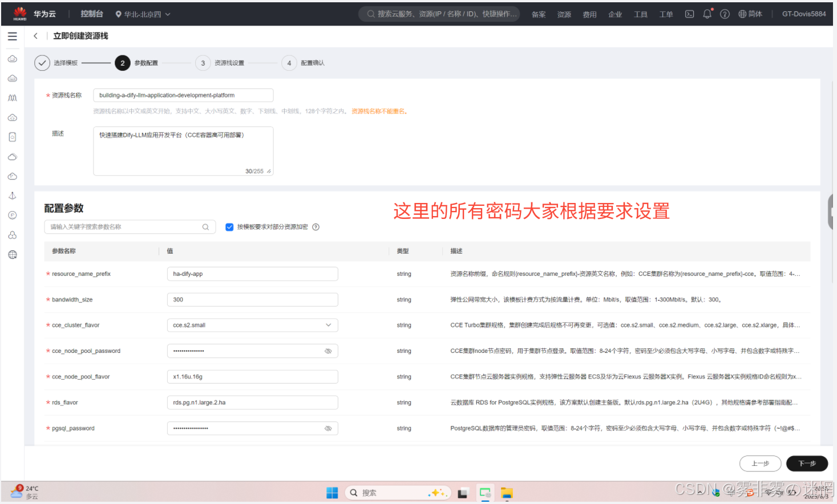837x504 pixels.
Task: Open the 费用 menu in top bar
Action: coord(589,14)
